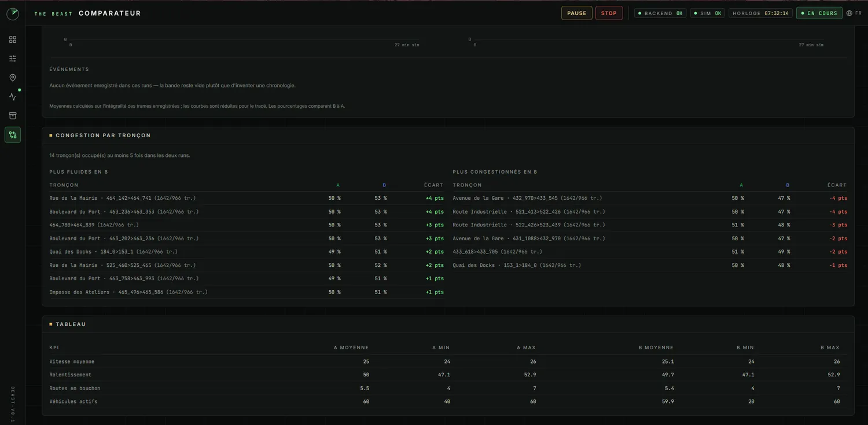Viewport: 868px width, 425px height.
Task: Open the dashboard grid icon in sidebar
Action: tap(13, 39)
